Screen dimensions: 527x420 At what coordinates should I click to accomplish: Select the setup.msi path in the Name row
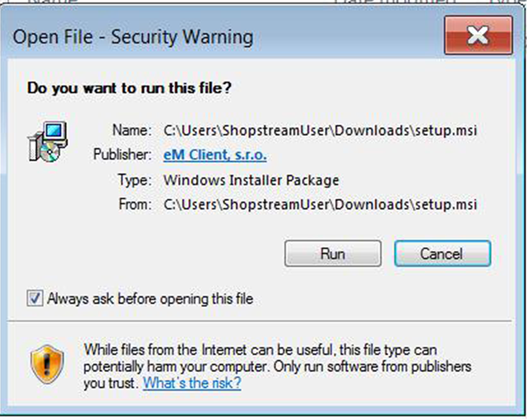[x=320, y=130]
